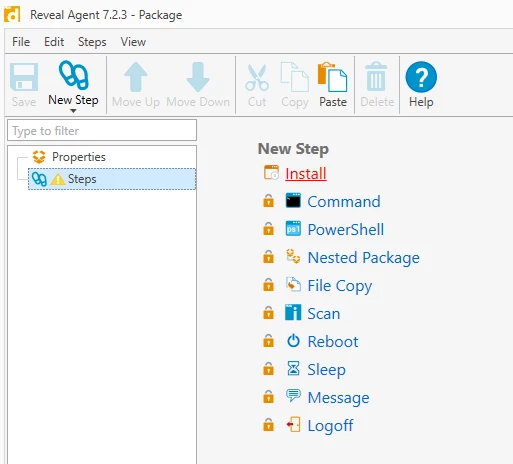The image size is (513, 464).
Task: Add a Sleep step
Action: (x=326, y=370)
